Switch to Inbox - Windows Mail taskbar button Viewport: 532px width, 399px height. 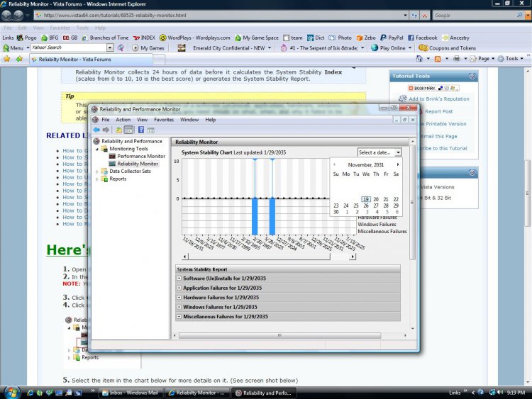click(x=131, y=393)
